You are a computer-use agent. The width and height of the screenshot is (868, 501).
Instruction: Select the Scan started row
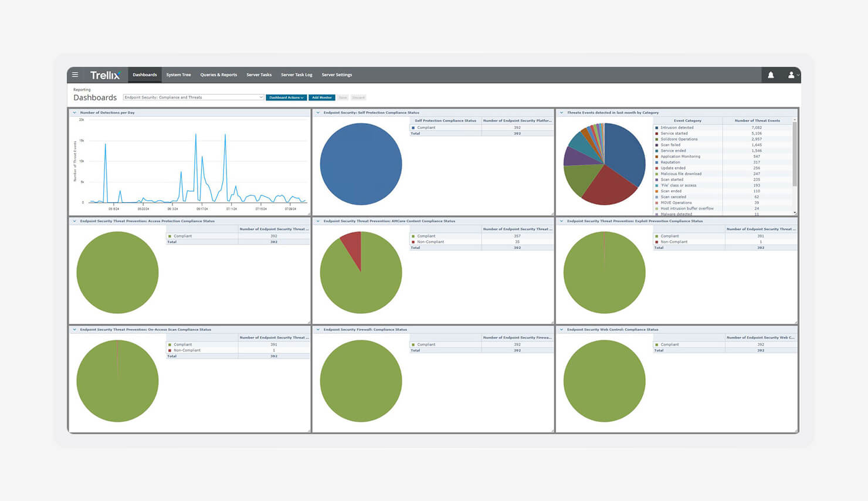tap(723, 180)
